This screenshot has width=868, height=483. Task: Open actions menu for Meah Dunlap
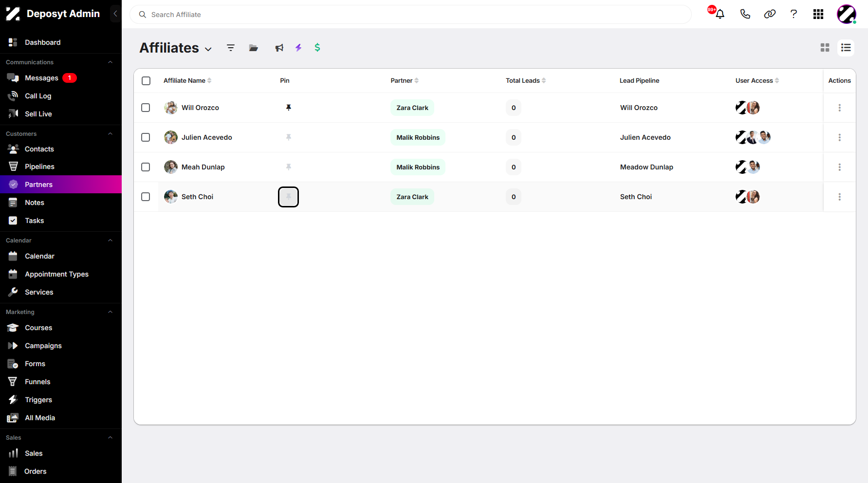tap(839, 167)
